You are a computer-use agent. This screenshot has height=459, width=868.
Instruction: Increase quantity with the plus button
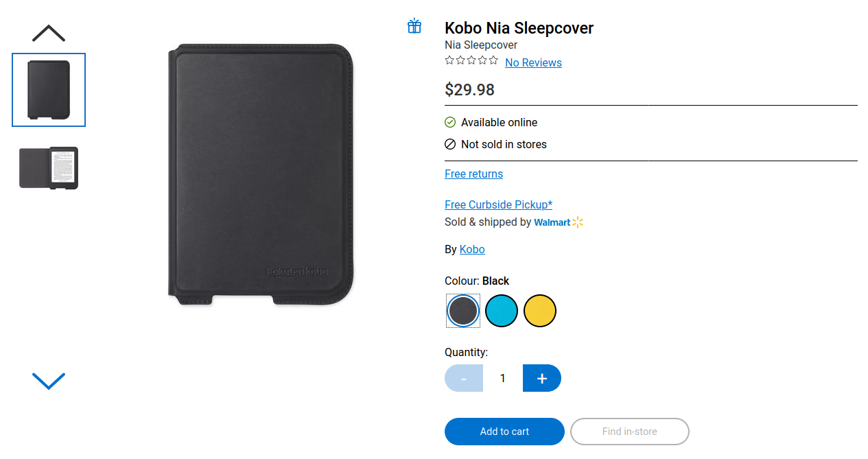click(542, 378)
